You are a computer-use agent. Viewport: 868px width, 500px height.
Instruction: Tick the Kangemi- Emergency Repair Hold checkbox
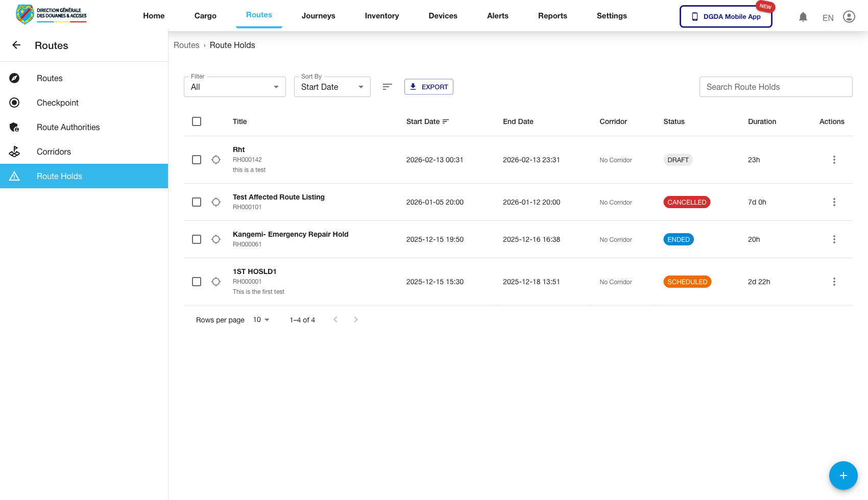pos(197,239)
